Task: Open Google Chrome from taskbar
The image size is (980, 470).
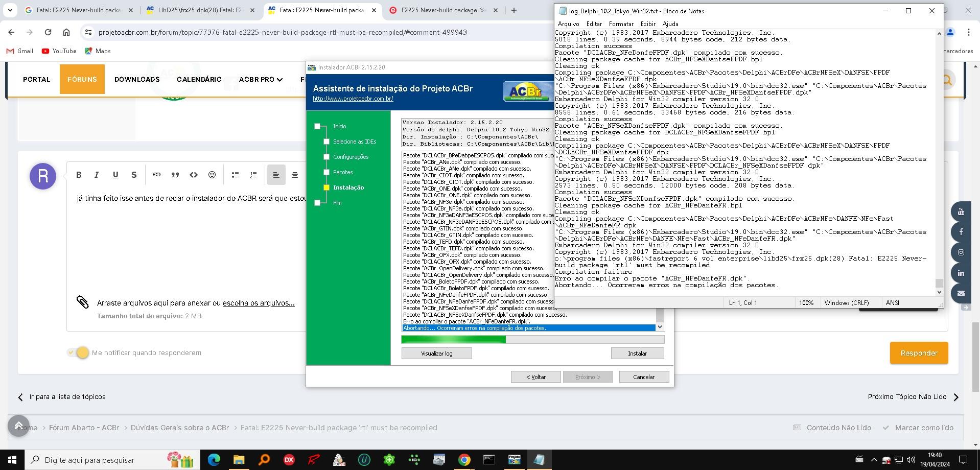Action: [x=464, y=460]
